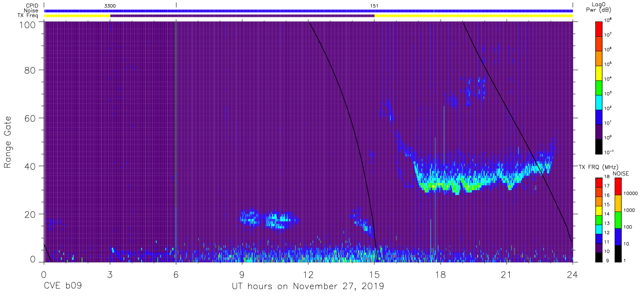Click the white vertical data gap line at 6 UT
This screenshot has height=297, width=644.
(x=176, y=141)
